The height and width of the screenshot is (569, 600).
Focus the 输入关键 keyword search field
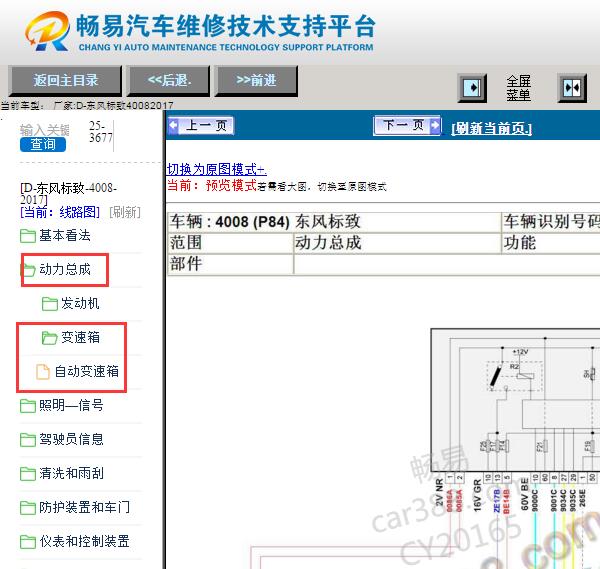pos(44,130)
